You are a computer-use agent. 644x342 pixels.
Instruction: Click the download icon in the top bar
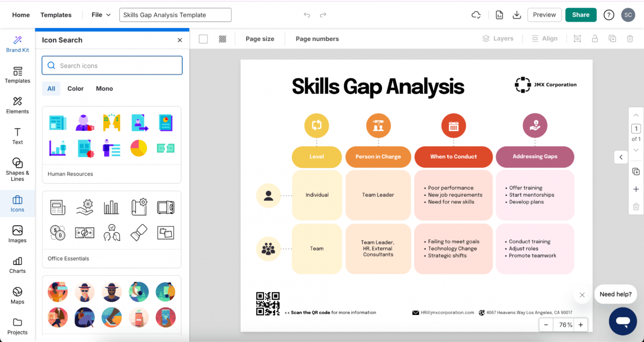pyautogui.click(x=517, y=15)
